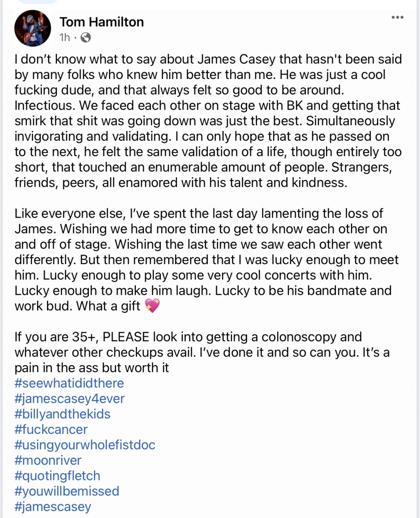Image resolution: width=420 pixels, height=518 pixels.
Task: Follow the #billyandthekids hashtag link
Action: 63,414
